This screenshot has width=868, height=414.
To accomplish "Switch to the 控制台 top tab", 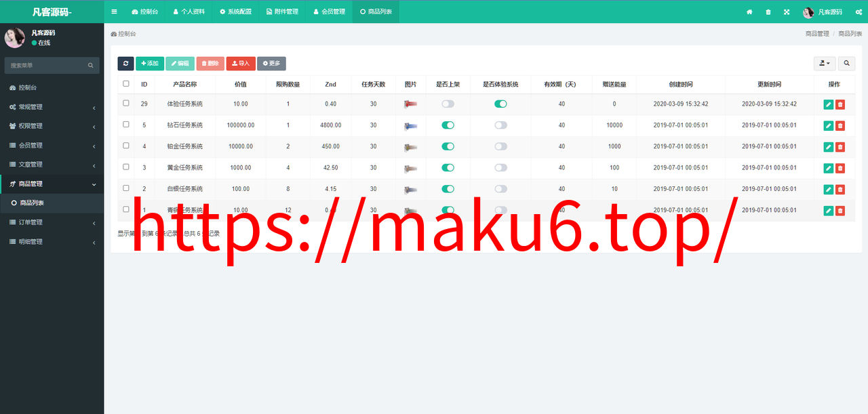I will click(145, 12).
